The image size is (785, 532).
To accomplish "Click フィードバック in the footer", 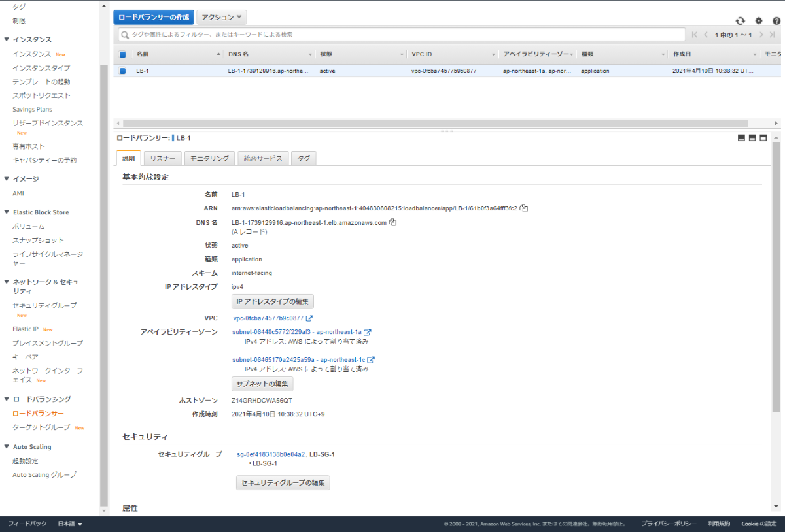I will point(27,524).
